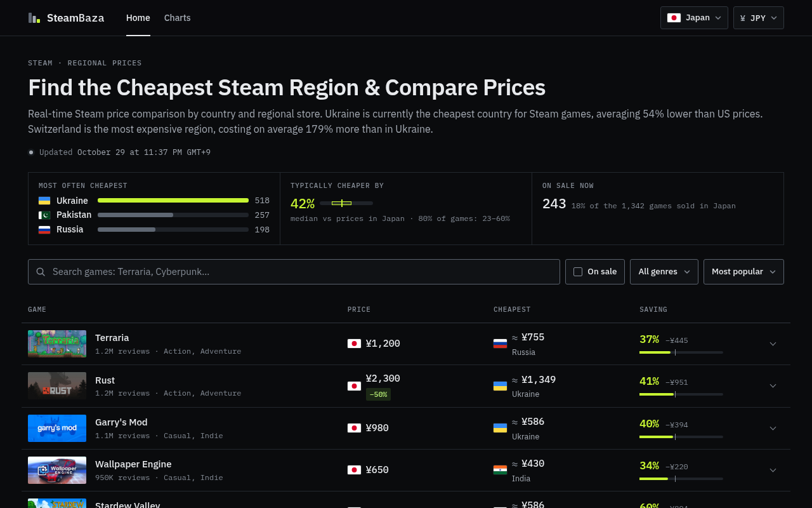Click the Terraria game thumbnail
The height and width of the screenshot is (508, 812).
pyautogui.click(x=57, y=344)
